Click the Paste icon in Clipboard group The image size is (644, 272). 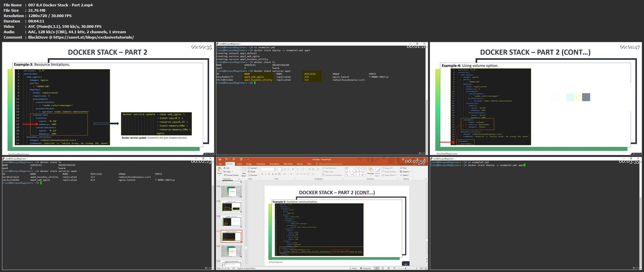pos(220,169)
